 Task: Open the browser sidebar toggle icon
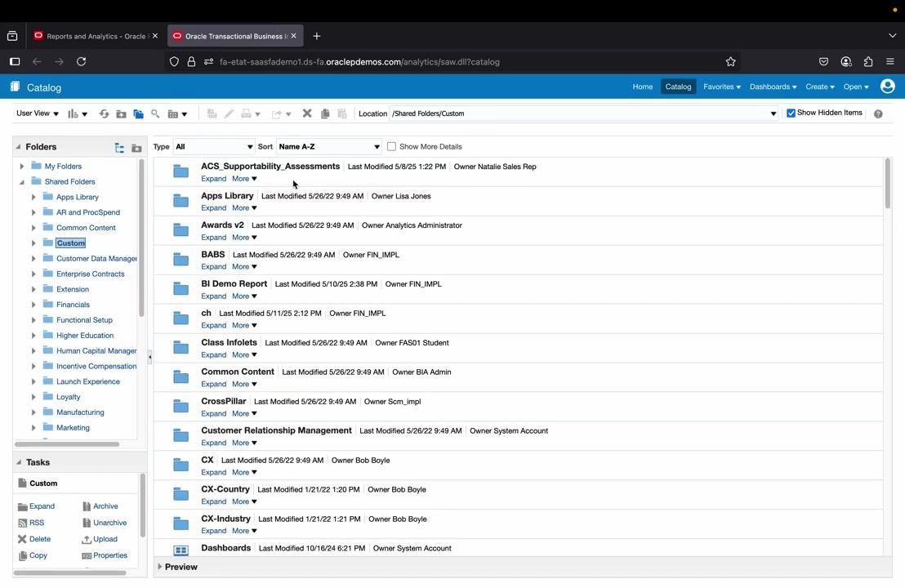click(15, 62)
